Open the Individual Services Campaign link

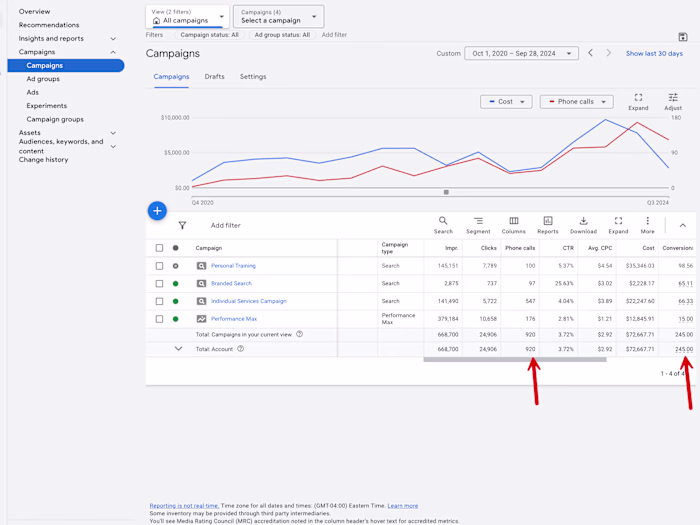point(248,301)
